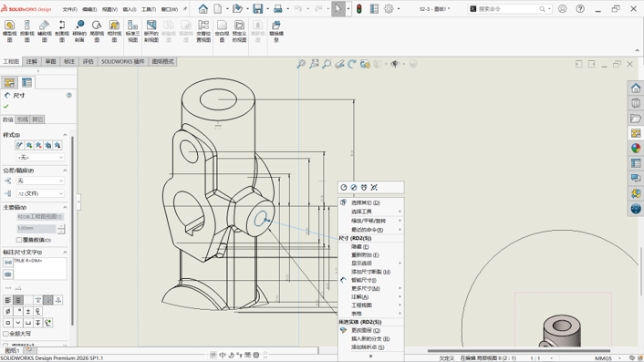
Task: Switch to the 注解 (Annotation) ribbon tab
Action: [x=32, y=62]
